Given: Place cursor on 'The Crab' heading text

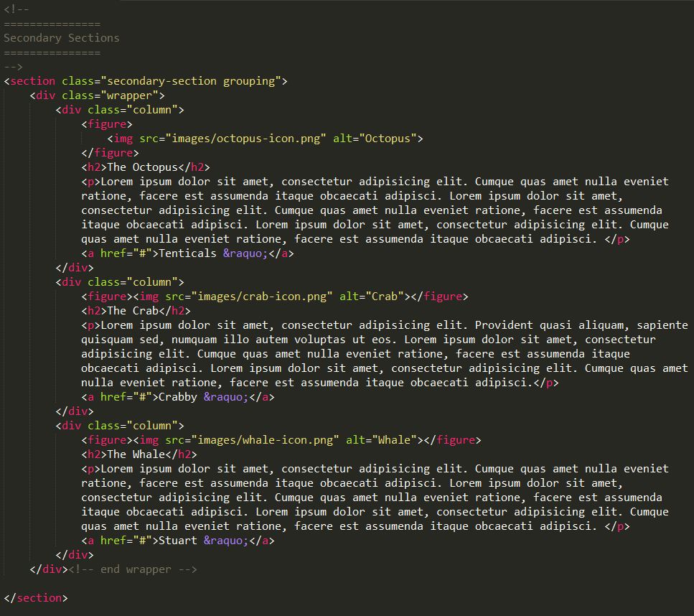Looking at the screenshot, I should (132, 311).
